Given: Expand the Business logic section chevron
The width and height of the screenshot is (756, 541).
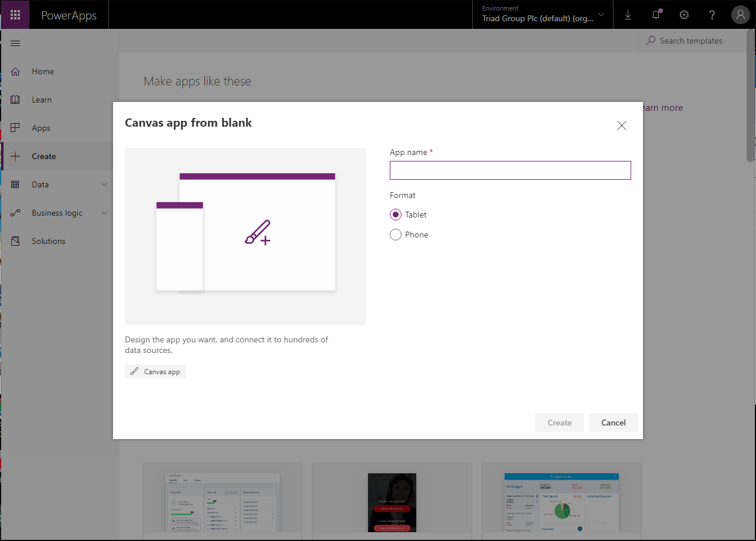Looking at the screenshot, I should (x=104, y=213).
